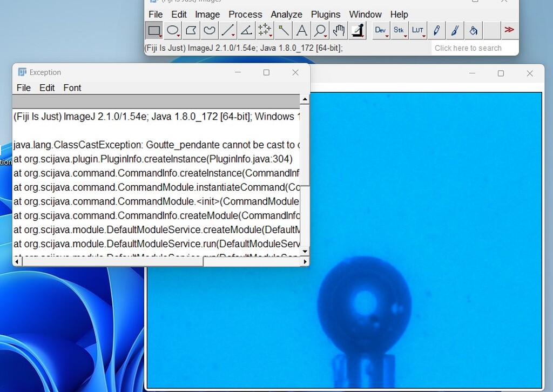Viewport: 553px width, 392px height.
Task: Activate the Text tool
Action: pyautogui.click(x=301, y=30)
